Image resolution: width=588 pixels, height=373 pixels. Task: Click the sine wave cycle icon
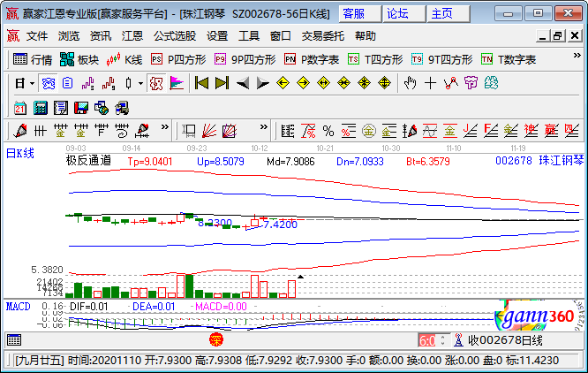point(430,131)
